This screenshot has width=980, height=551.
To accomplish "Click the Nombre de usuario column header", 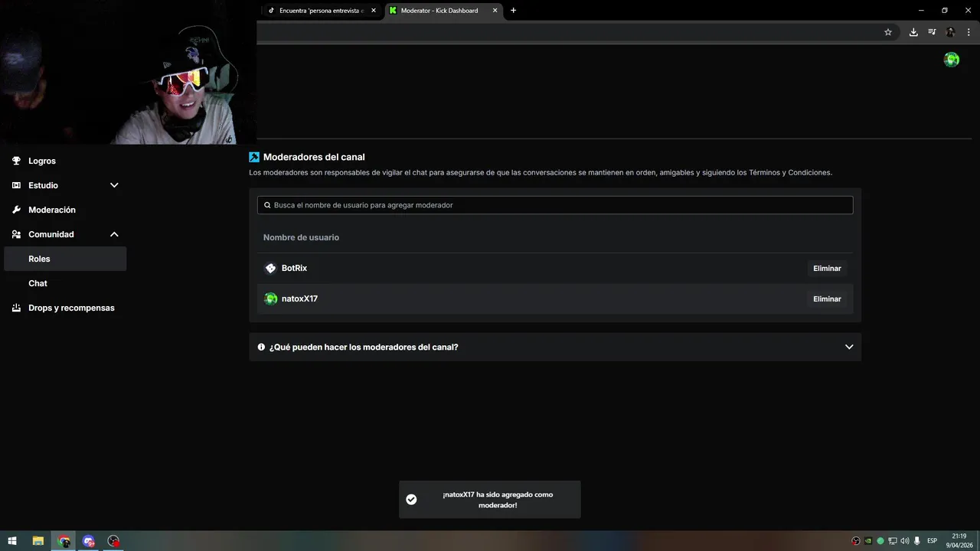I will (x=301, y=237).
